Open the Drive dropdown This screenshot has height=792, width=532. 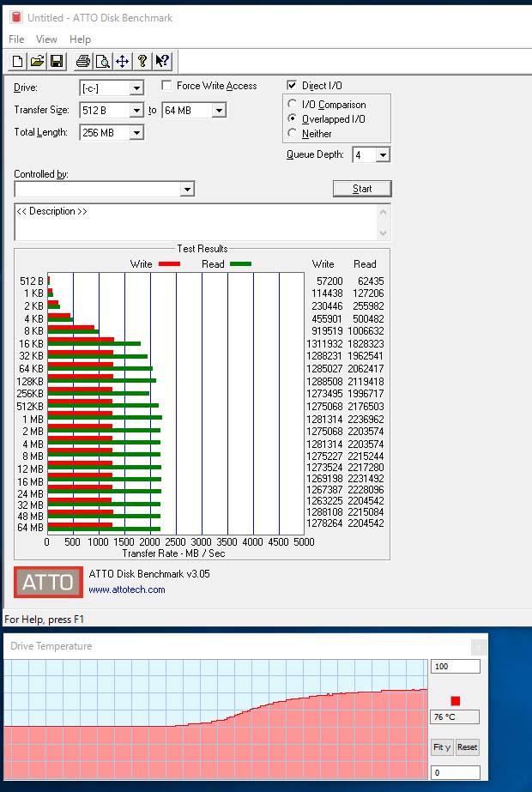[x=136, y=88]
